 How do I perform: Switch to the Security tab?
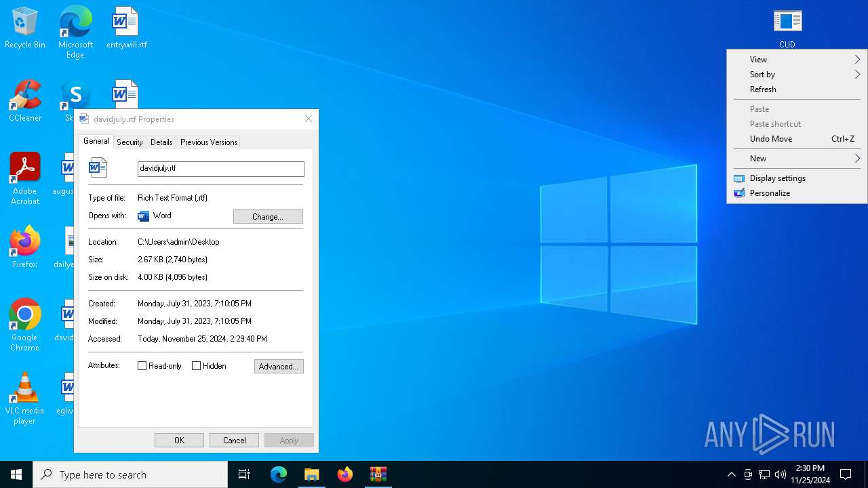point(130,142)
